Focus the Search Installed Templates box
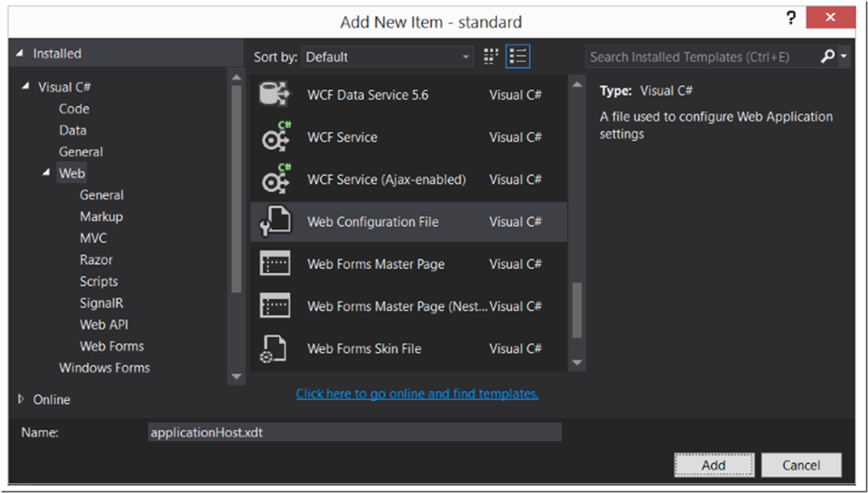Screen dimensions: 868x493 click(702, 57)
